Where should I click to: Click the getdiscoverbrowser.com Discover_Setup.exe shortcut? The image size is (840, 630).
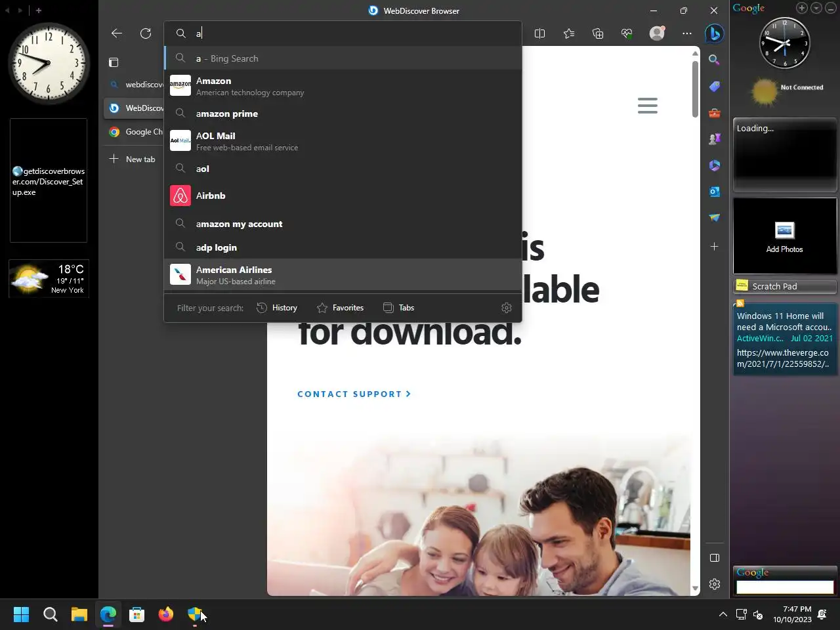(49, 181)
